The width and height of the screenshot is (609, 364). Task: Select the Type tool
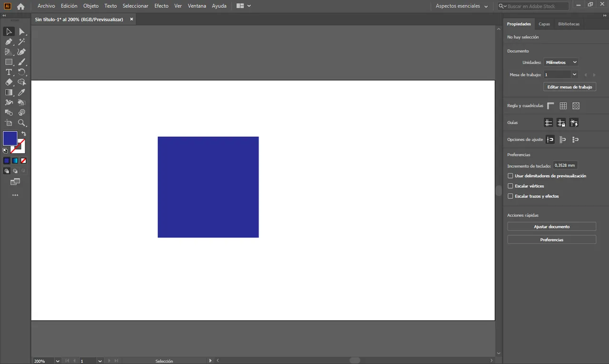point(9,72)
